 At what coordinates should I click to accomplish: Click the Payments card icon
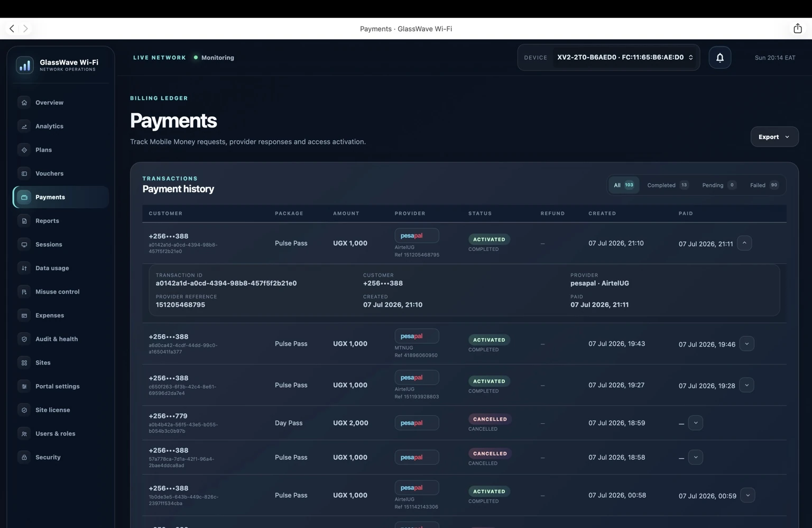[24, 197]
